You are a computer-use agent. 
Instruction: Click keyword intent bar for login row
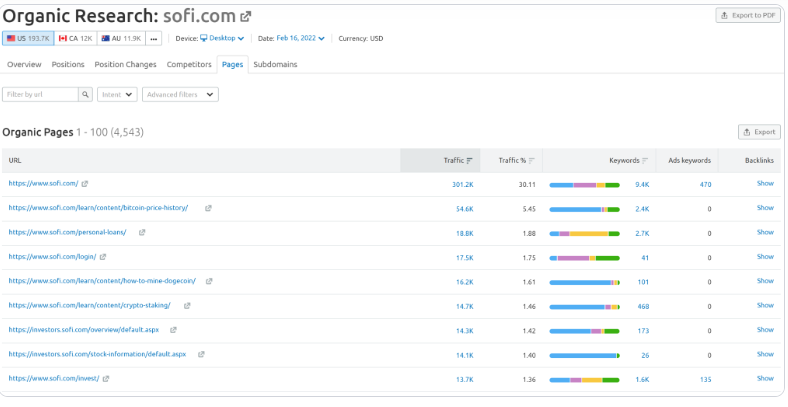tap(584, 258)
